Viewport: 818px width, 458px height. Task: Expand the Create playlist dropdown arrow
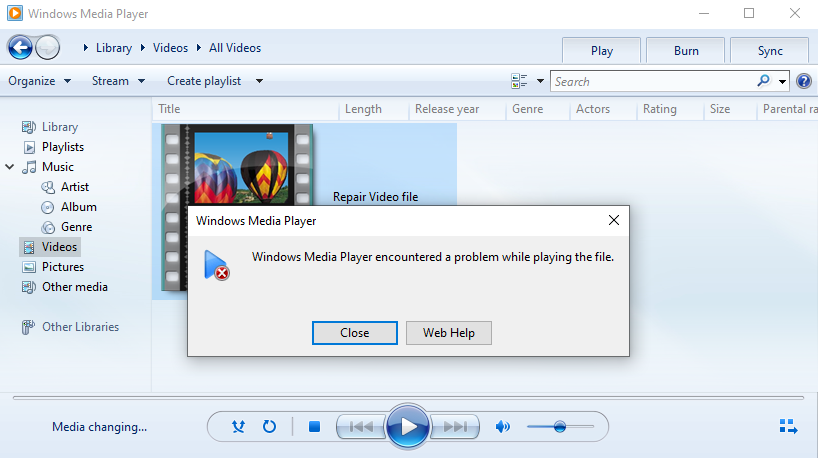pyautogui.click(x=259, y=81)
